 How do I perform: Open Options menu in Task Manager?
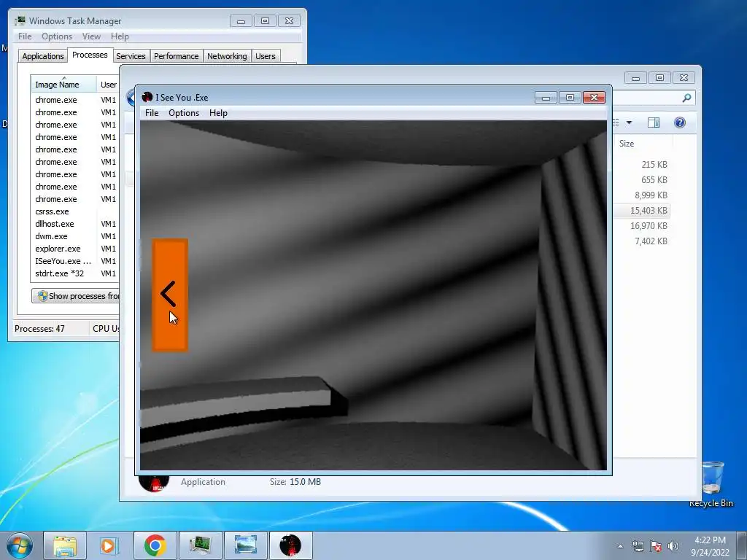coord(57,36)
